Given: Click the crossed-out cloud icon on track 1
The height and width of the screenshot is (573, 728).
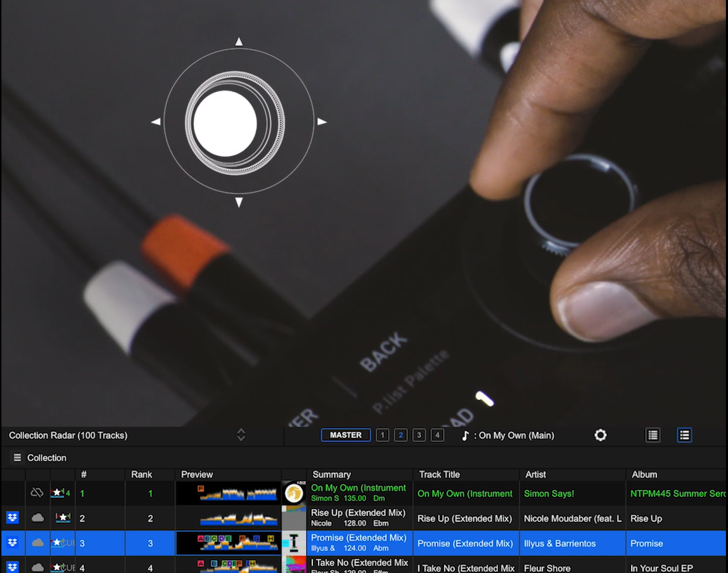Looking at the screenshot, I should [x=37, y=494].
